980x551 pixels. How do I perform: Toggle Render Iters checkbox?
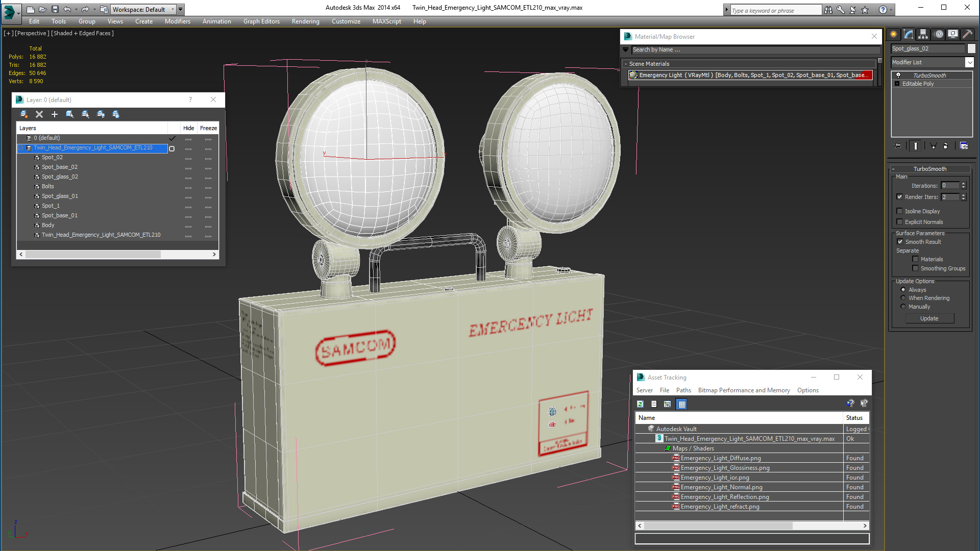[x=899, y=197]
